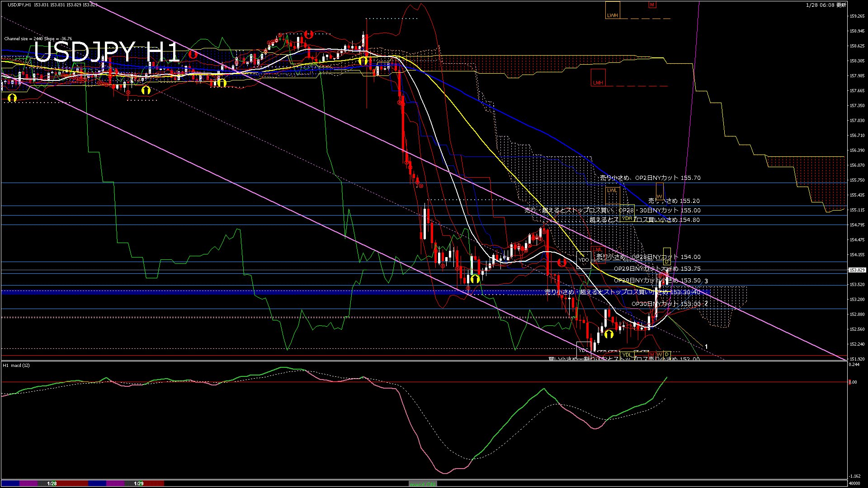
Task: Select the YDC yesterday-close box
Action: (583, 350)
